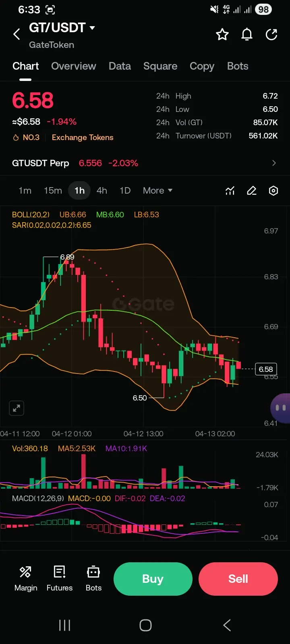Viewport: 290px width, 644px height.
Task: Open chart indicators icon
Action: tap(230, 191)
